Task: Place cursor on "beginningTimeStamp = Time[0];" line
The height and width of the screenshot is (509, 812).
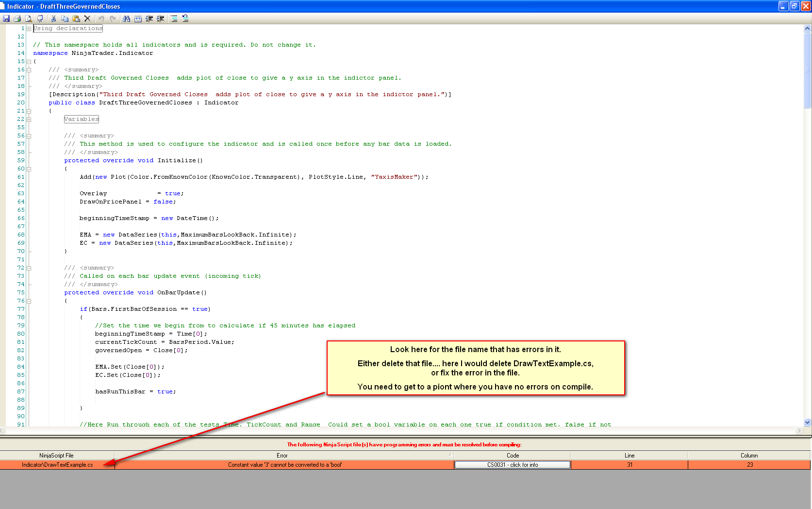Action: tap(151, 334)
